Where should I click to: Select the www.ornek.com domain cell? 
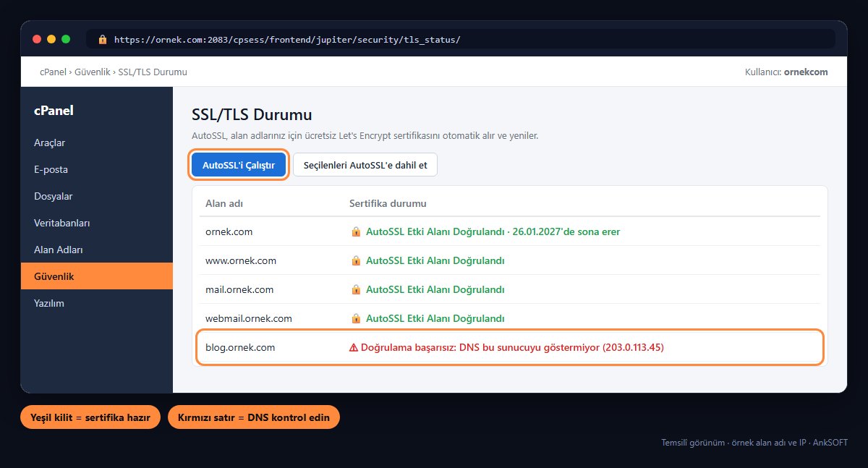tap(241, 260)
